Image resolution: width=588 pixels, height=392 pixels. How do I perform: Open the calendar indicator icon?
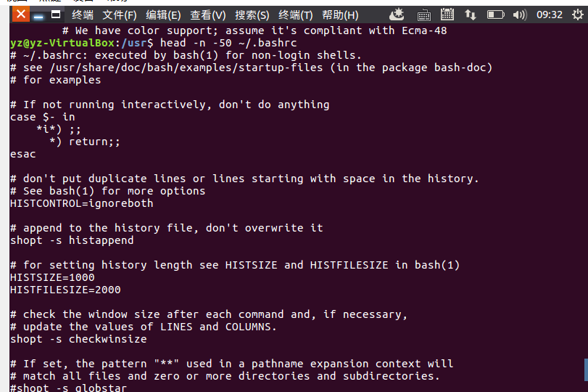pos(447,14)
